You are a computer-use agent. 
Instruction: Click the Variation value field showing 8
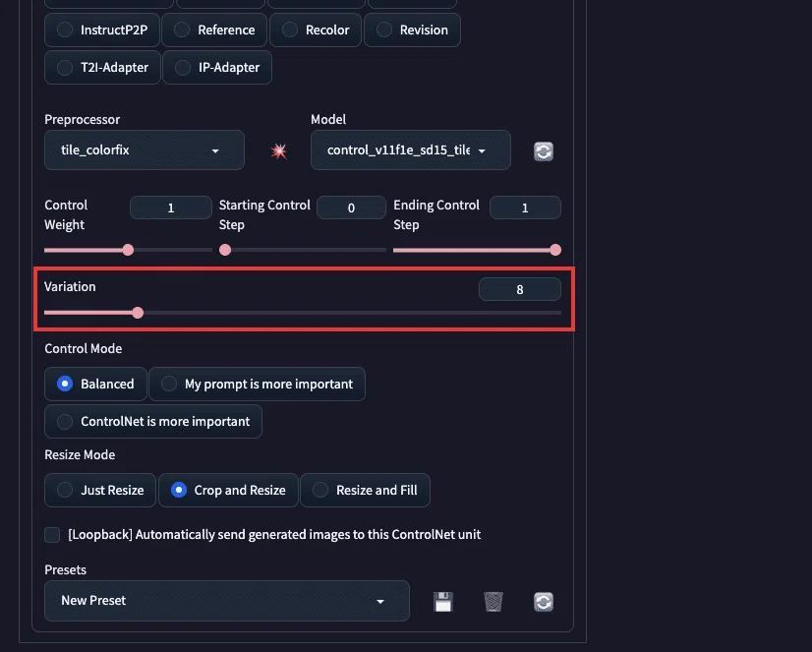(x=520, y=289)
